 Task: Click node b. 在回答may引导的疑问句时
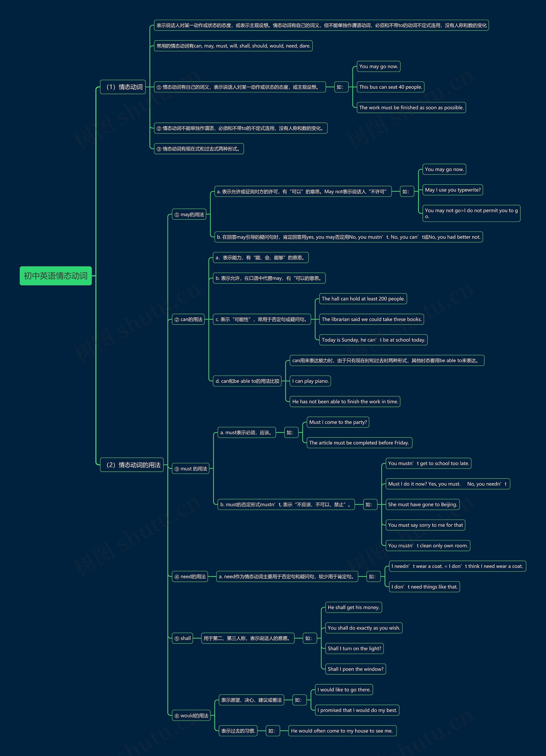348,237
